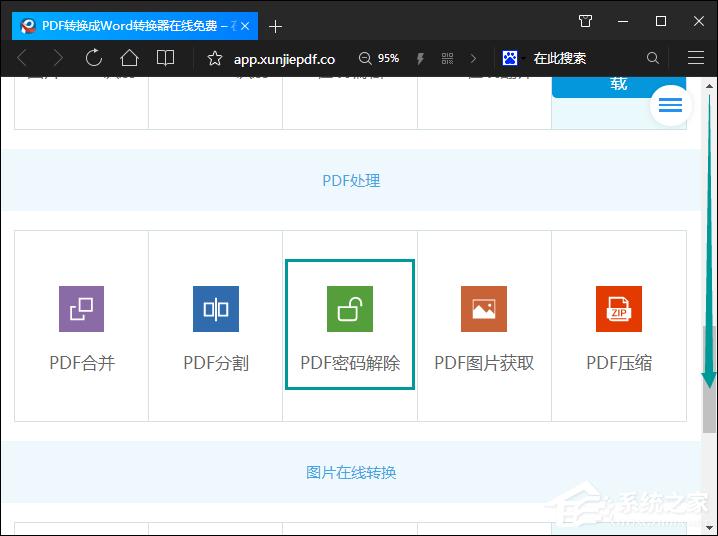The width and height of the screenshot is (718, 536).
Task: Open the PDF合并 (merge) tool icon
Action: tap(82, 309)
